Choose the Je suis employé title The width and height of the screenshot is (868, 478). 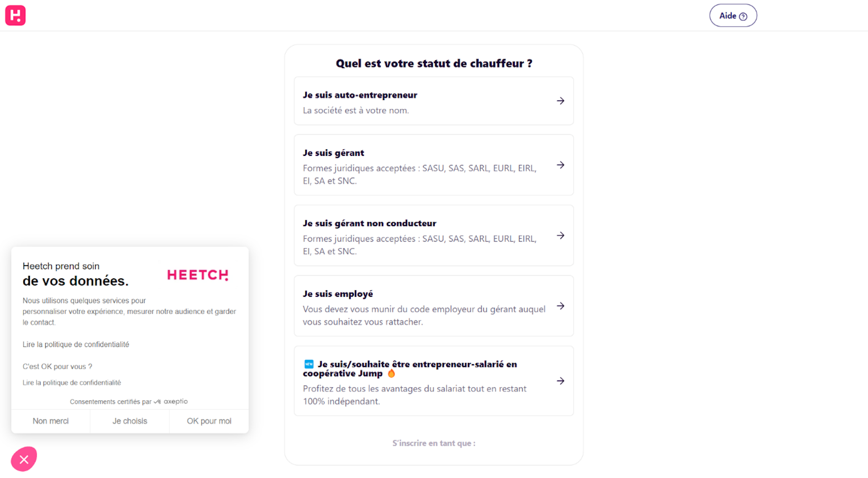338,294
